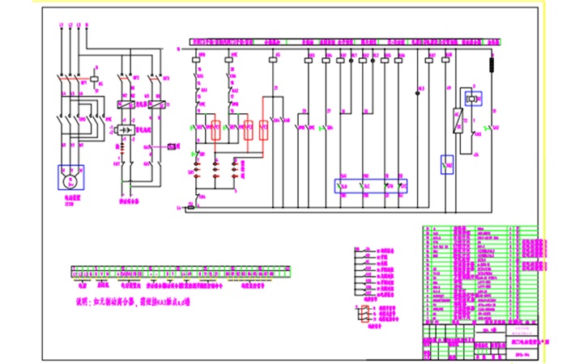The image size is (588, 364).
Task: Select the N neutral line label
Action: [x=87, y=28]
